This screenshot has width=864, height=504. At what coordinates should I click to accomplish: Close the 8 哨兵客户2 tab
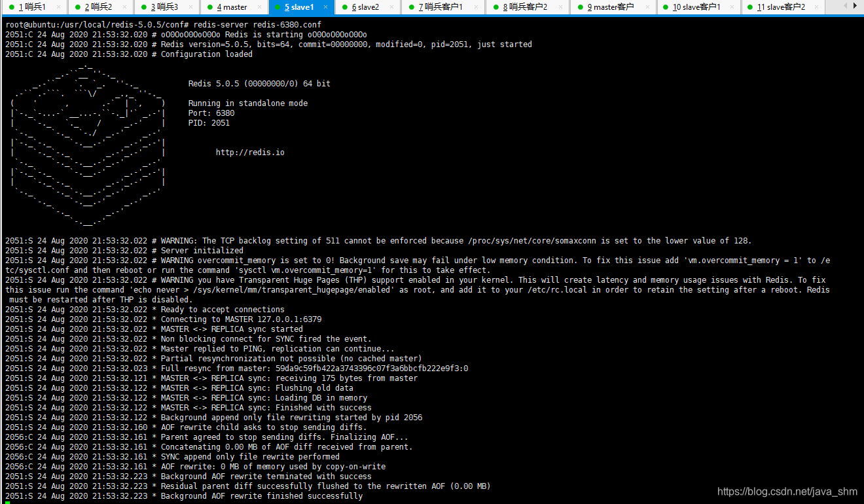click(x=561, y=7)
